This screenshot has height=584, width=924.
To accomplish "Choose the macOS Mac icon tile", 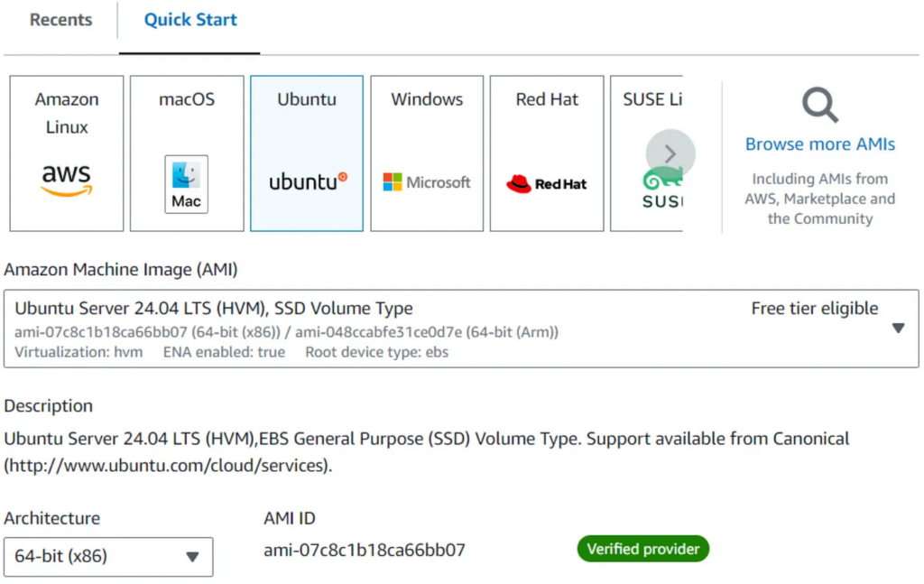I will pos(187,153).
